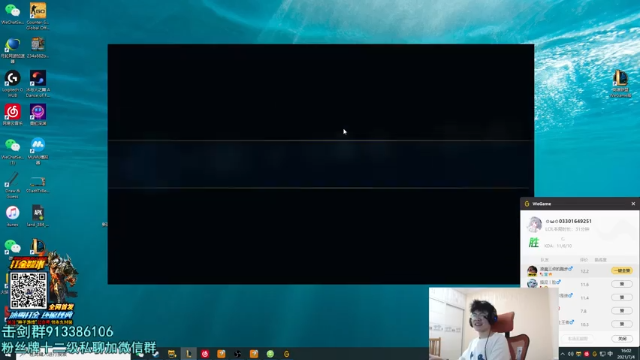Open the iTunes desktop icon
The image size is (640, 360).
(x=12, y=216)
